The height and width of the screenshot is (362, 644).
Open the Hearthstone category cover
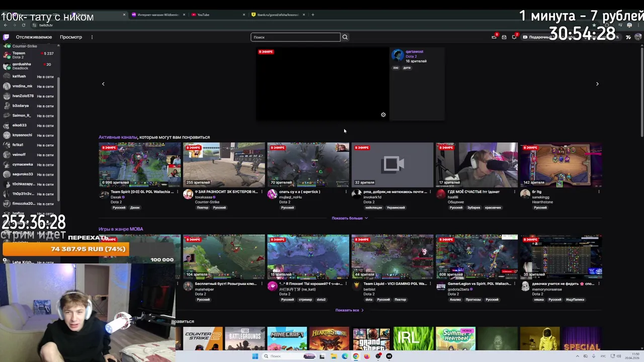(329, 338)
